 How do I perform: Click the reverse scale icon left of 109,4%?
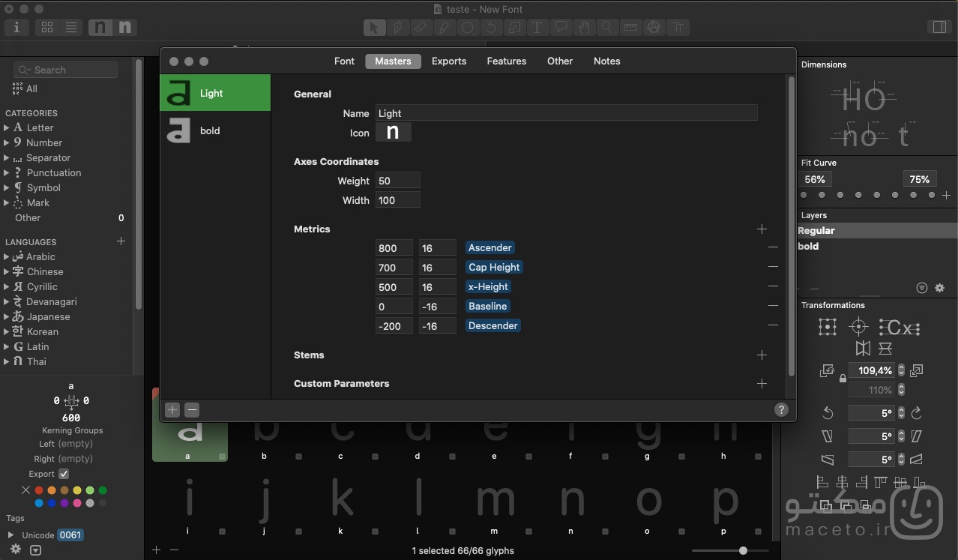click(x=828, y=370)
